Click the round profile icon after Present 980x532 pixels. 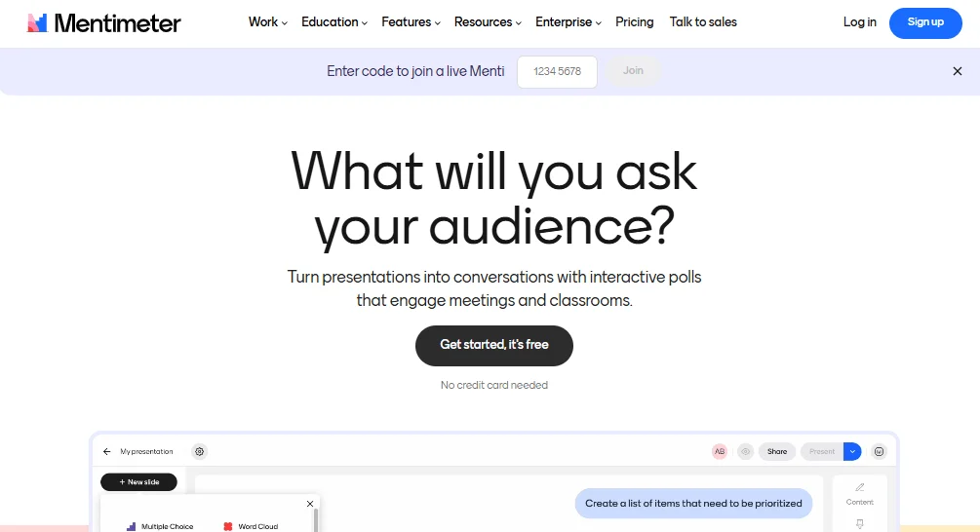pos(879,451)
